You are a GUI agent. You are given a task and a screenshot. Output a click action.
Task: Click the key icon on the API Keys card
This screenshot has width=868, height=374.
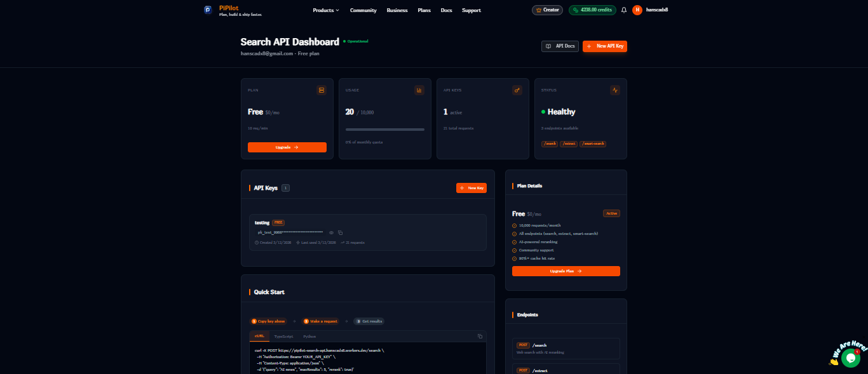[x=517, y=90]
